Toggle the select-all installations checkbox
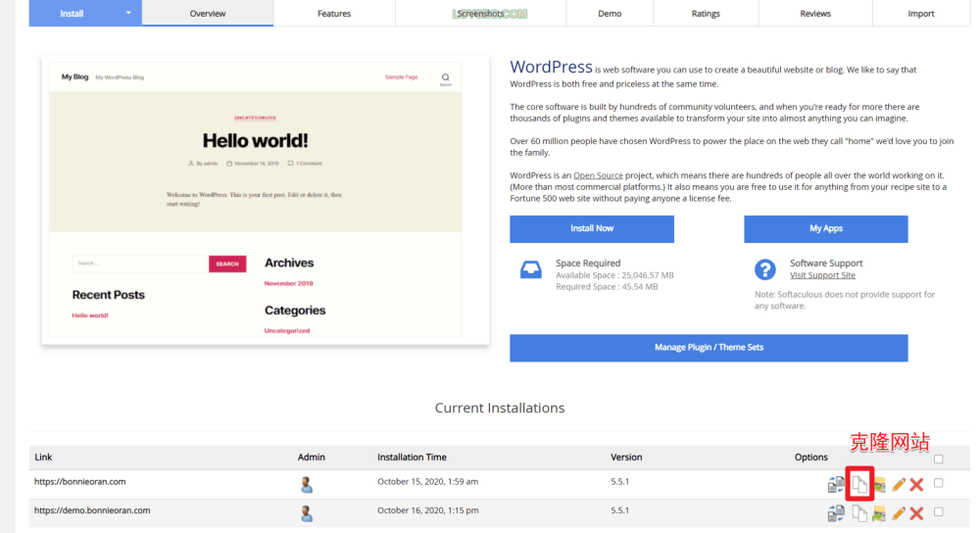 pyautogui.click(x=938, y=459)
